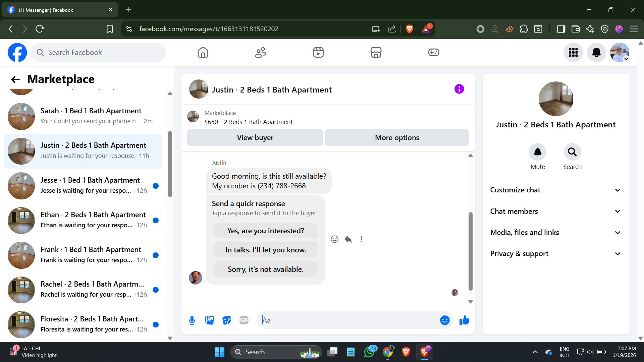React to the message with emoji icon
Viewport: 644px width, 362px height.
[334, 239]
